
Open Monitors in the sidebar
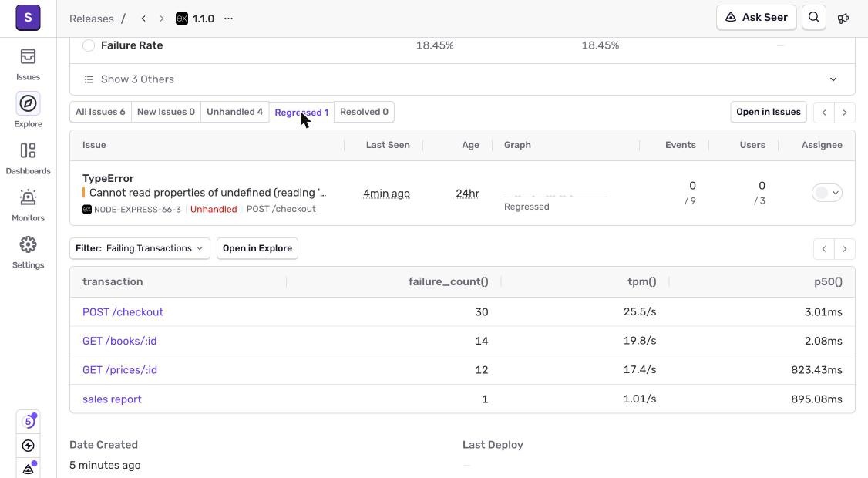(28, 206)
